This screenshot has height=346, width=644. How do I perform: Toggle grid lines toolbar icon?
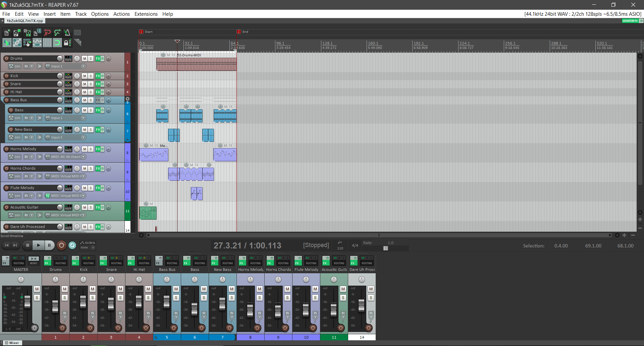(47, 43)
